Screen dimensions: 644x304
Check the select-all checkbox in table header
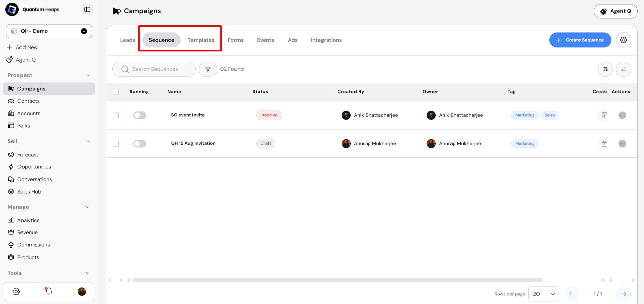click(116, 92)
